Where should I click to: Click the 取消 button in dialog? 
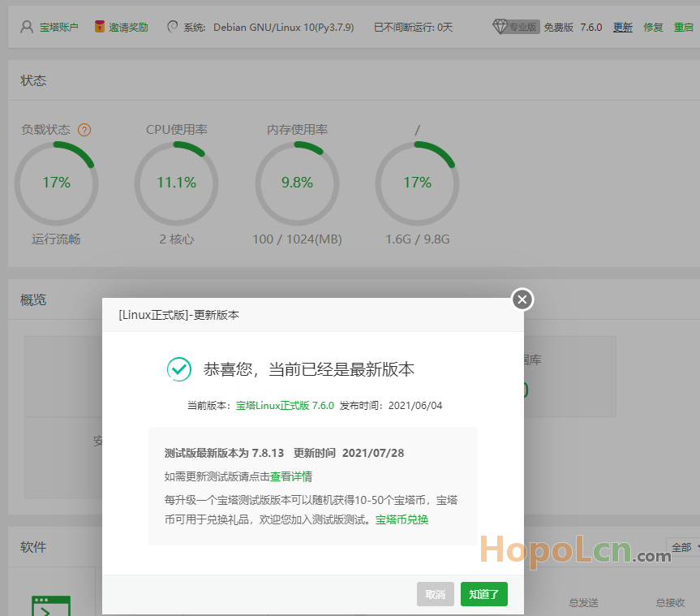tap(436, 594)
